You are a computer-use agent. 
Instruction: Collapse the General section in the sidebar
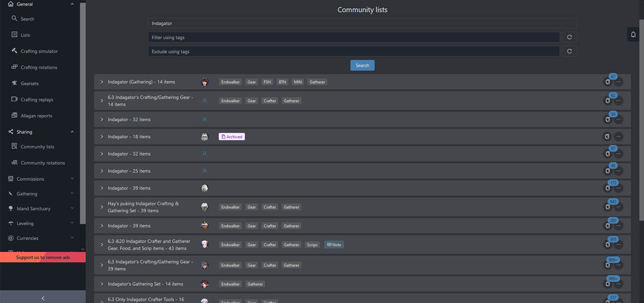coord(72,4)
